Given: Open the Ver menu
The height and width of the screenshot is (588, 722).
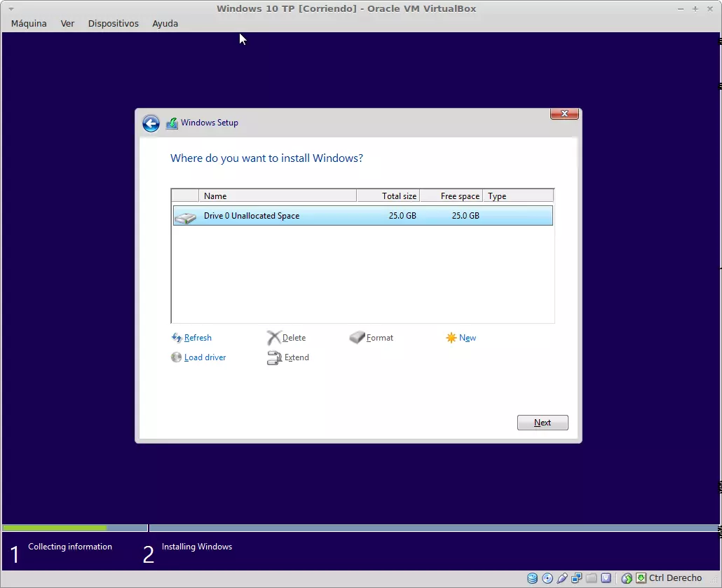Looking at the screenshot, I should (67, 23).
